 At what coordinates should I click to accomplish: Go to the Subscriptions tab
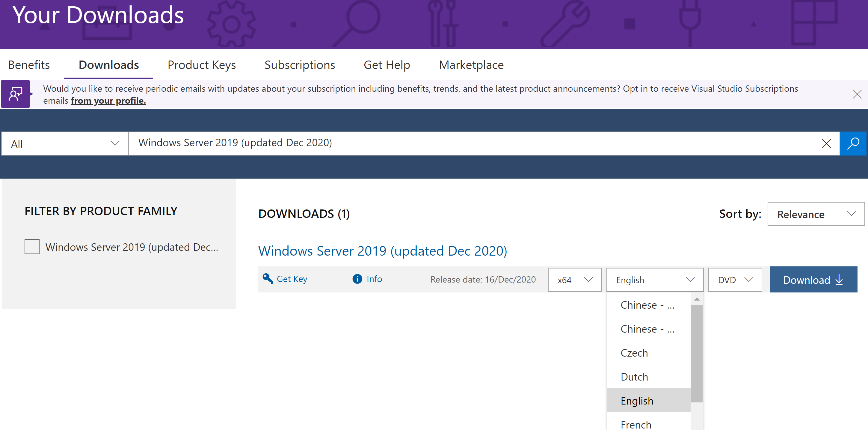click(x=300, y=65)
